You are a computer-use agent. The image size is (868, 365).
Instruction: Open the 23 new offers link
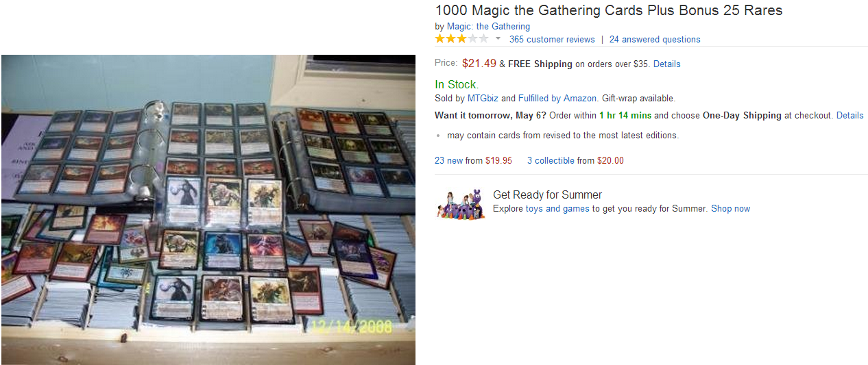pyautogui.click(x=448, y=161)
